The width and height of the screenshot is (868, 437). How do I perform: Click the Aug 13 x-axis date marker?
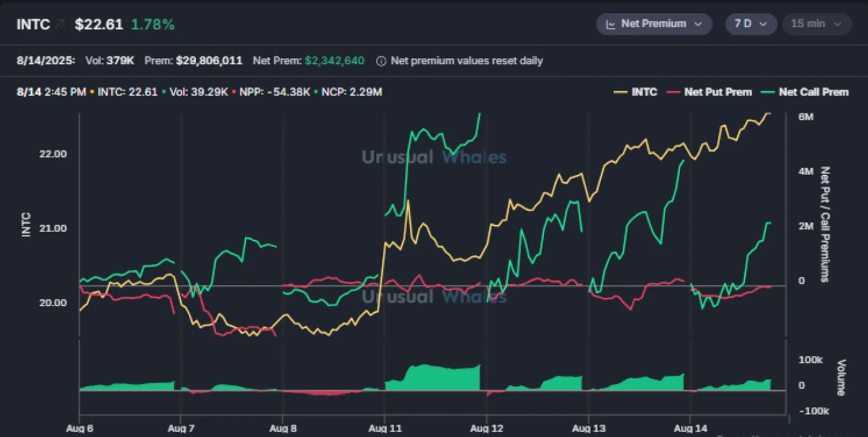click(589, 428)
